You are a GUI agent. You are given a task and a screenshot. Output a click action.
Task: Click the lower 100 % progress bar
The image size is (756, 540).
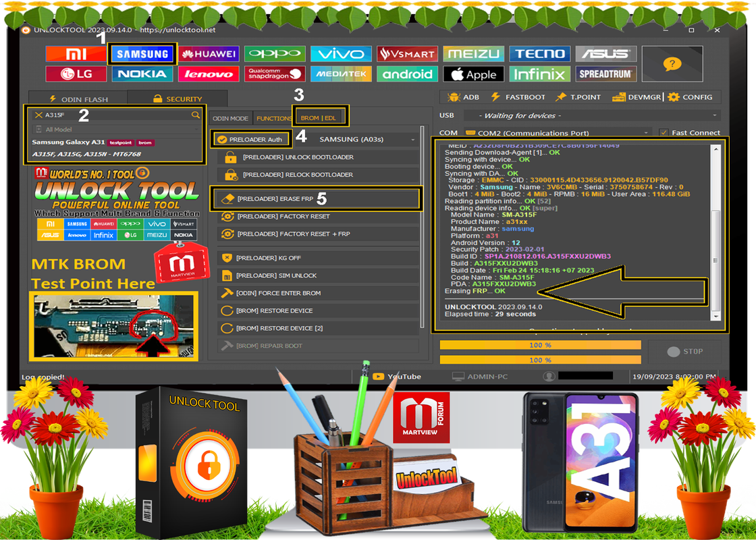(541, 360)
